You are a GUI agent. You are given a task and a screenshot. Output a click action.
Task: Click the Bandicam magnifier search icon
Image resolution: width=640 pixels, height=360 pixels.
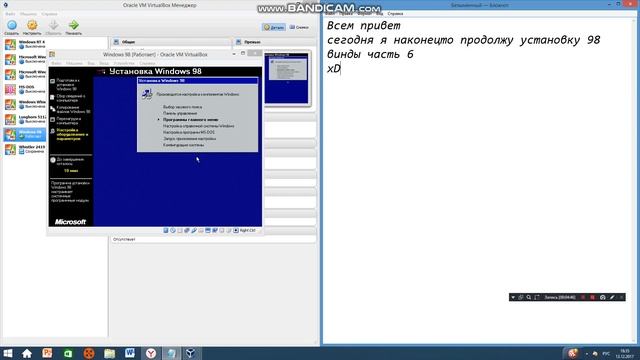pos(529,298)
